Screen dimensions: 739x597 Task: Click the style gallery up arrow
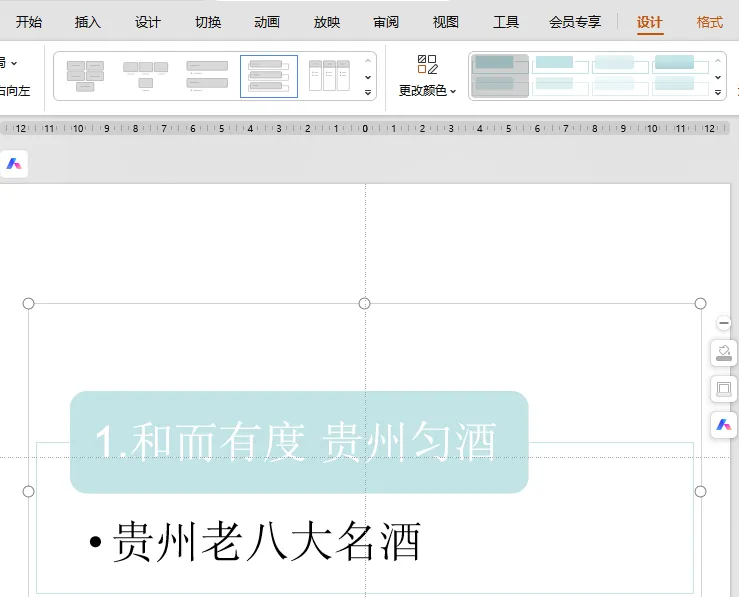pyautogui.click(x=718, y=61)
